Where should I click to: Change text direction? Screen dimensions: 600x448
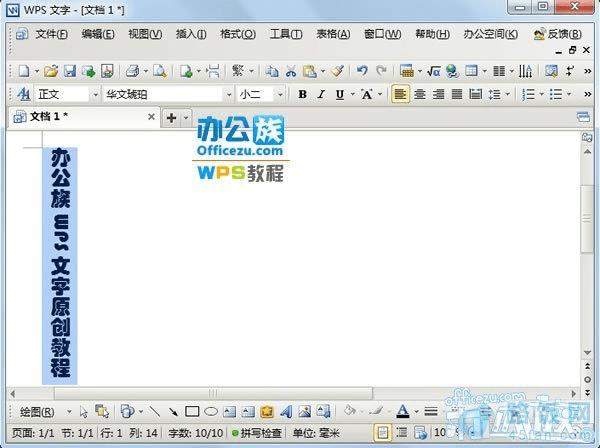click(x=525, y=71)
